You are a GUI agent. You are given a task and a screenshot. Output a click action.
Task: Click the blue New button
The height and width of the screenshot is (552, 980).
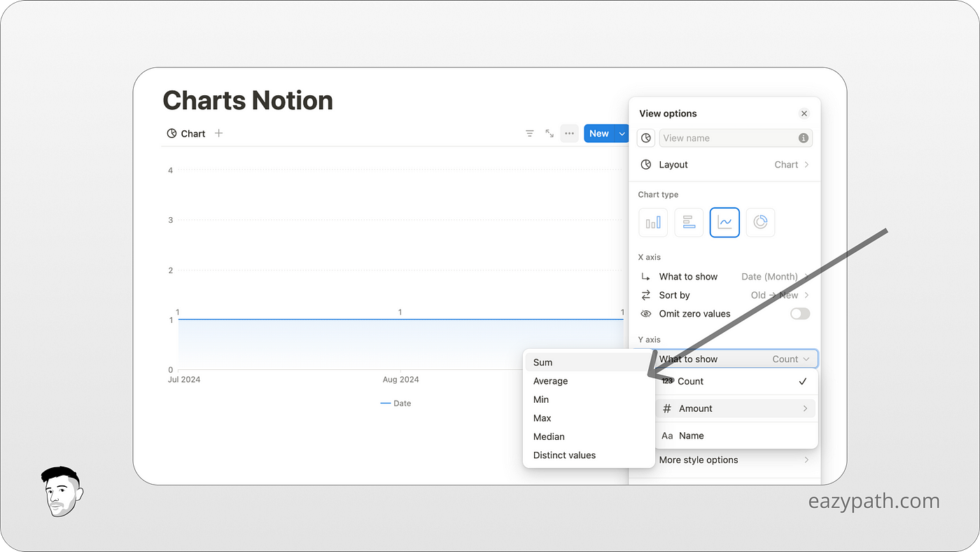598,133
